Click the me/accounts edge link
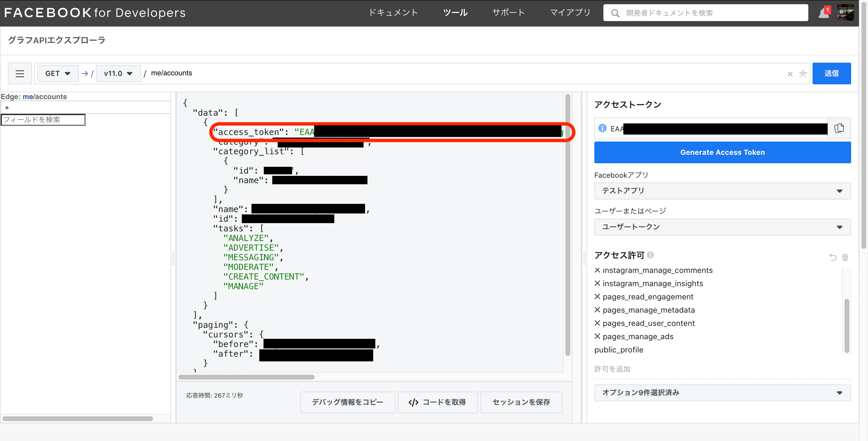This screenshot has height=441, width=868. click(45, 97)
